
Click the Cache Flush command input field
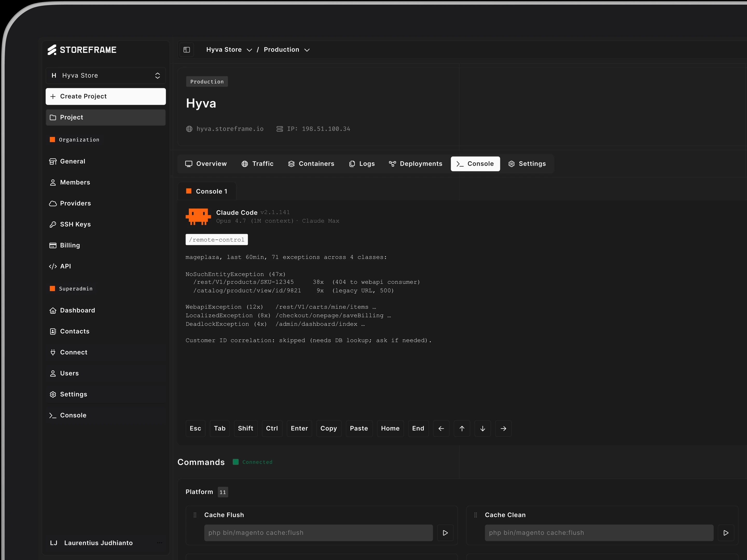(x=319, y=533)
